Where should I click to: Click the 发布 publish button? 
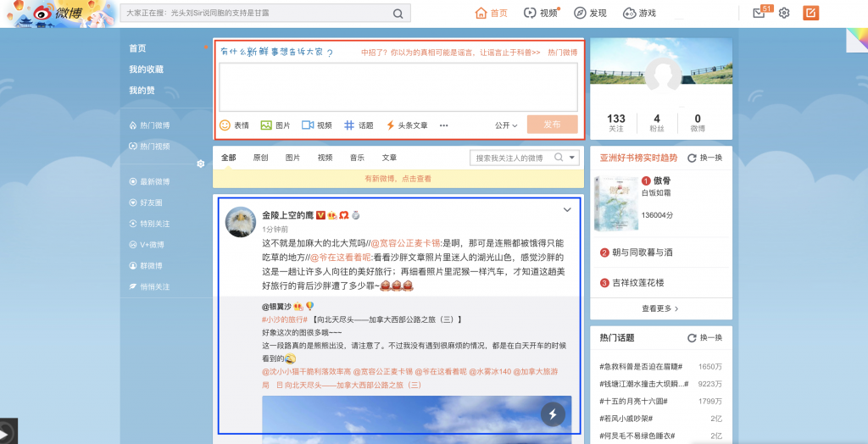coord(553,125)
